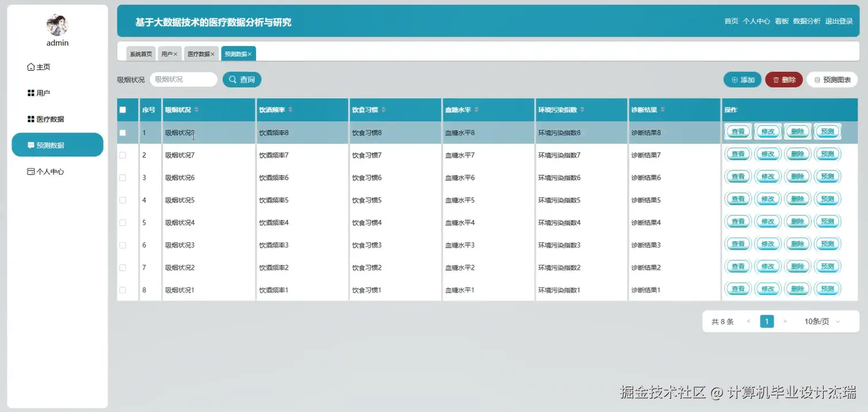868x412 pixels.
Task: Toggle the select-all checkbox in table header
Action: (x=123, y=110)
